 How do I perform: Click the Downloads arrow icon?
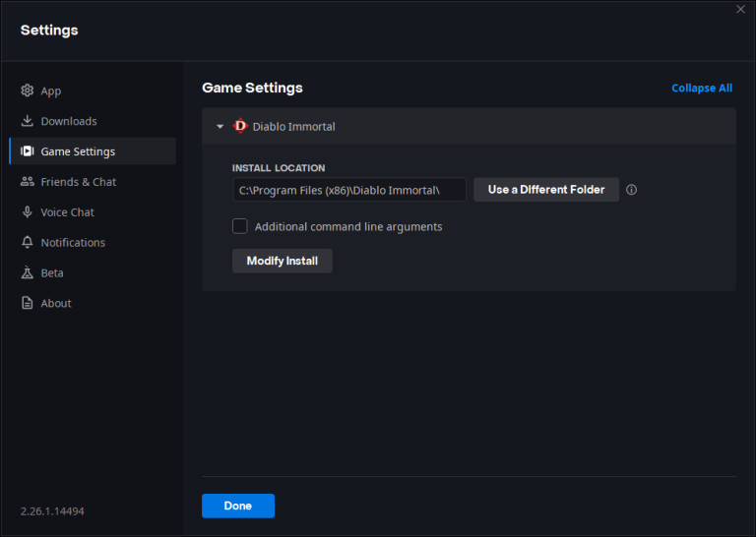28,121
